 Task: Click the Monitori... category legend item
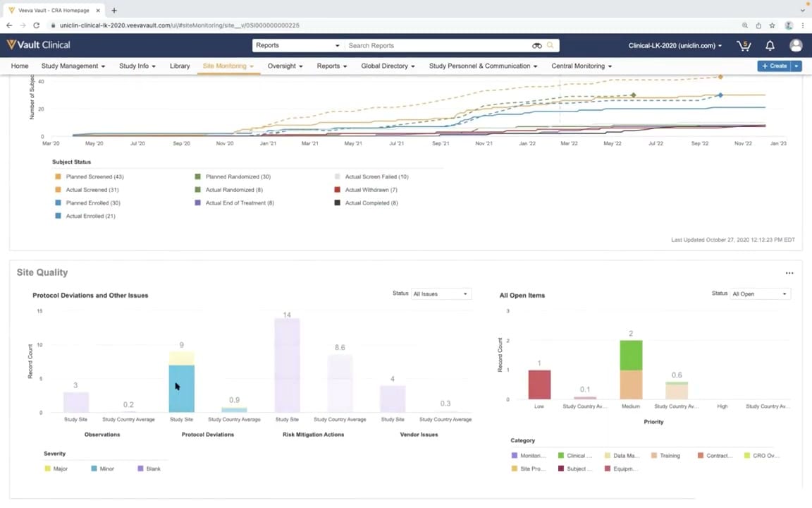click(x=528, y=456)
